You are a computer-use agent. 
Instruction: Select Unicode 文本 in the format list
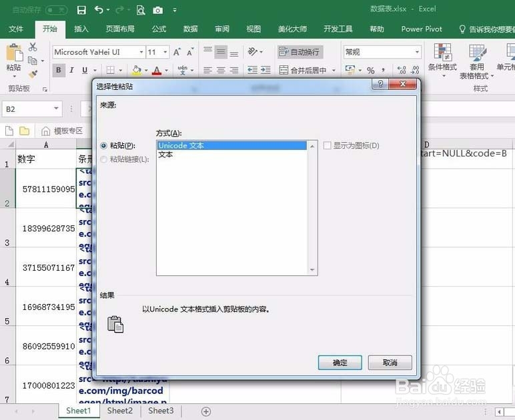(x=232, y=145)
